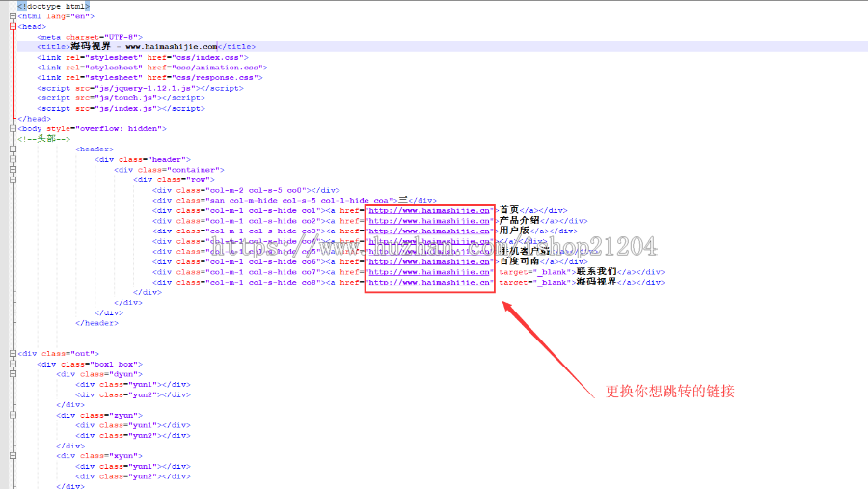The image size is (868, 489).
Task: Click "css/response.css" stylesheet href
Action: tap(215, 77)
